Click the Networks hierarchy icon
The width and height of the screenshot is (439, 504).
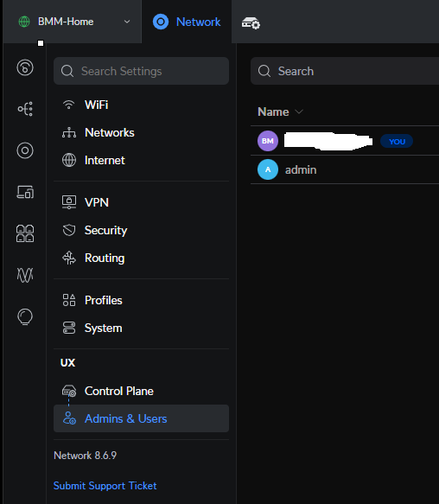[x=69, y=132]
